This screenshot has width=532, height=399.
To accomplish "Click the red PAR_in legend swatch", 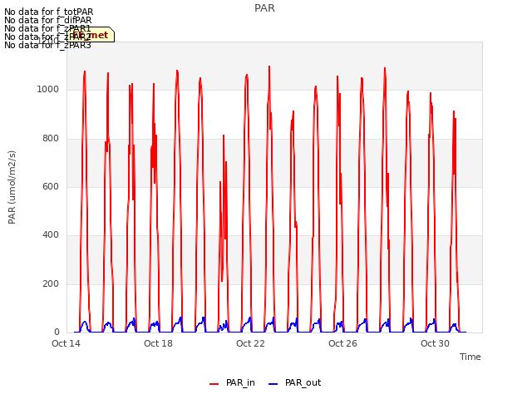I will (x=214, y=384).
